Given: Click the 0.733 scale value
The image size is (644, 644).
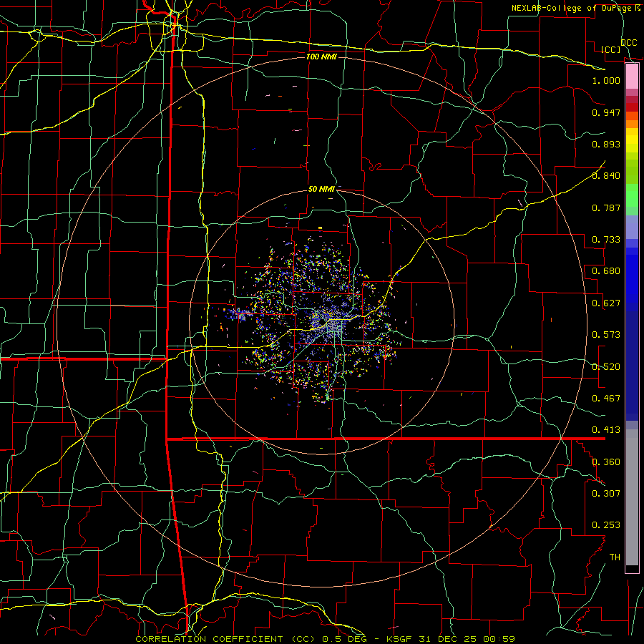Looking at the screenshot, I should point(606,240).
